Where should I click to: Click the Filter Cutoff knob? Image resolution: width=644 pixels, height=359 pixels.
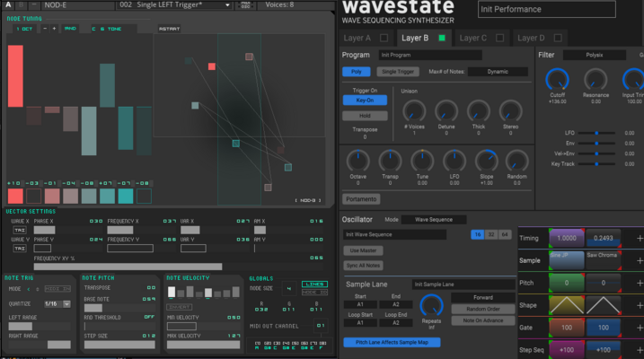point(558,80)
